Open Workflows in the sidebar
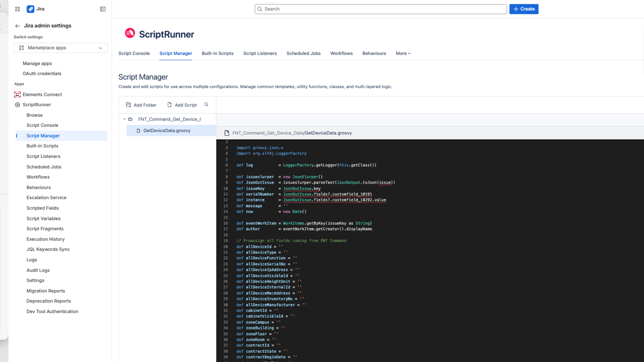 38,177
